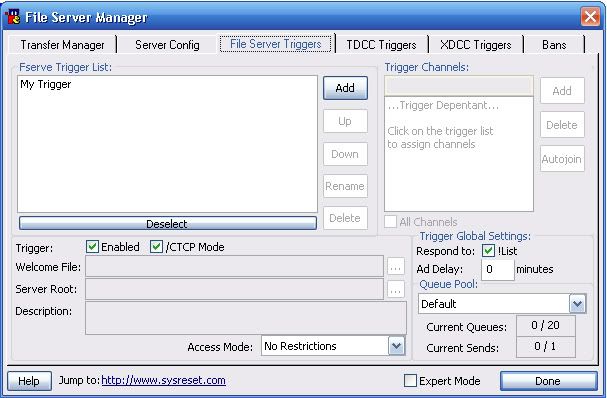Toggle the All Channels checkbox
The height and width of the screenshot is (398, 607).
(x=390, y=222)
